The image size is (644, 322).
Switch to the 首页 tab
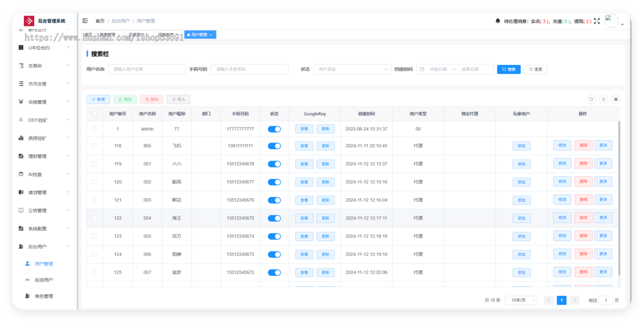[88, 35]
